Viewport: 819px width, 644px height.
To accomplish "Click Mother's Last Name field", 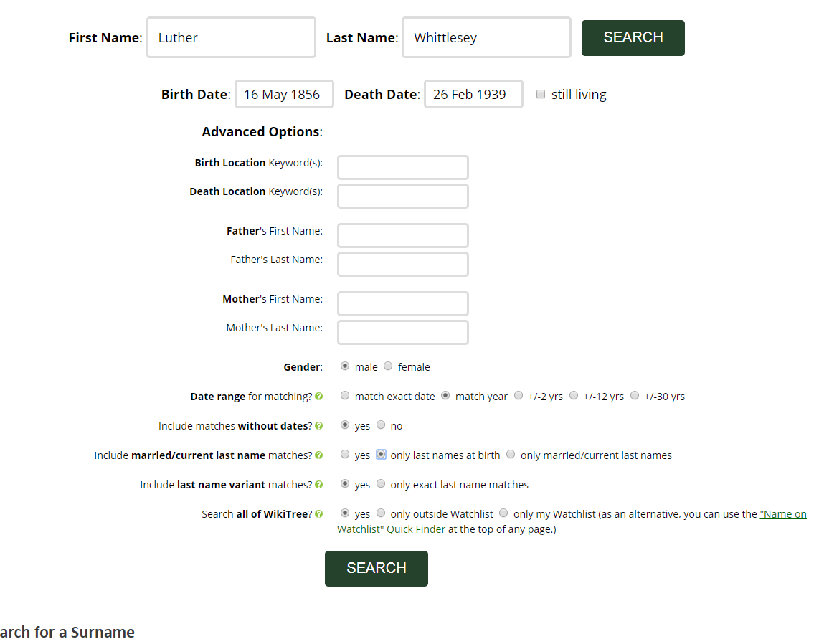I will (x=403, y=333).
